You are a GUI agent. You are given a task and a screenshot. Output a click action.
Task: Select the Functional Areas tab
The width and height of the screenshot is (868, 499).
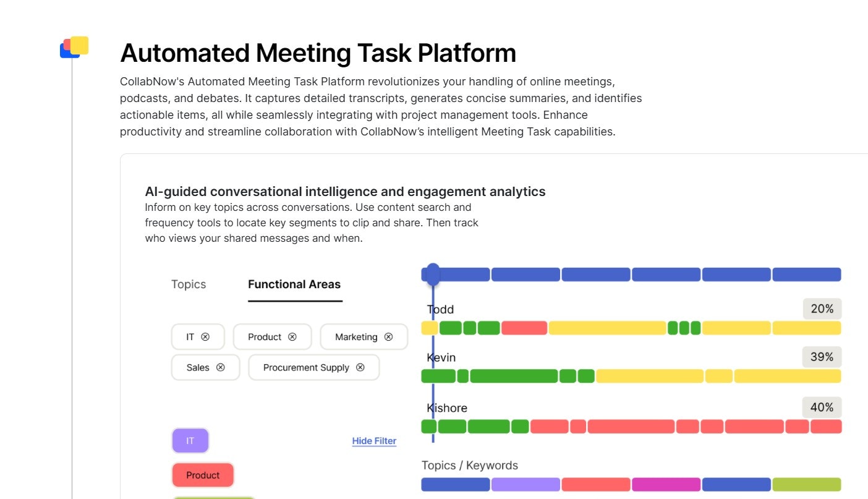(294, 284)
